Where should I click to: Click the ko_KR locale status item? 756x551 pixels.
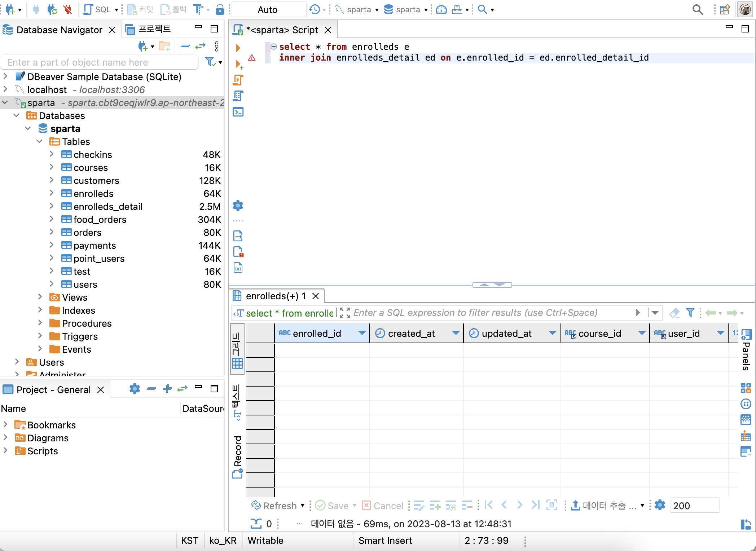223,541
